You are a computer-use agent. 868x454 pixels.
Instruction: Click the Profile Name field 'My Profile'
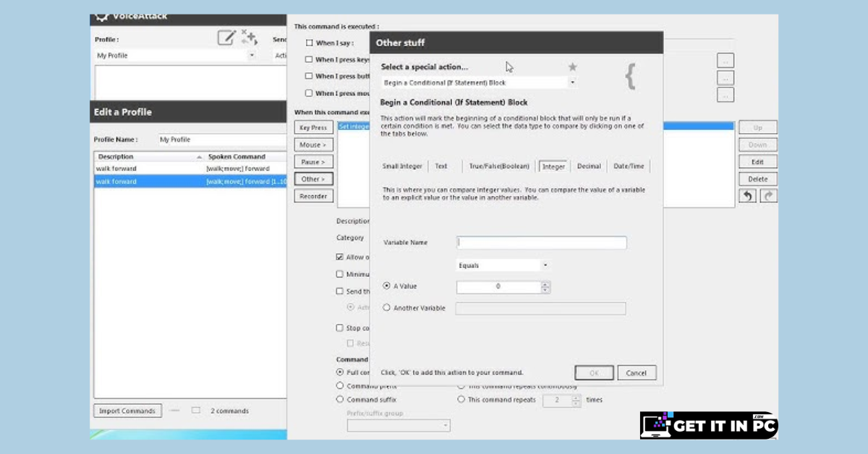(x=222, y=140)
